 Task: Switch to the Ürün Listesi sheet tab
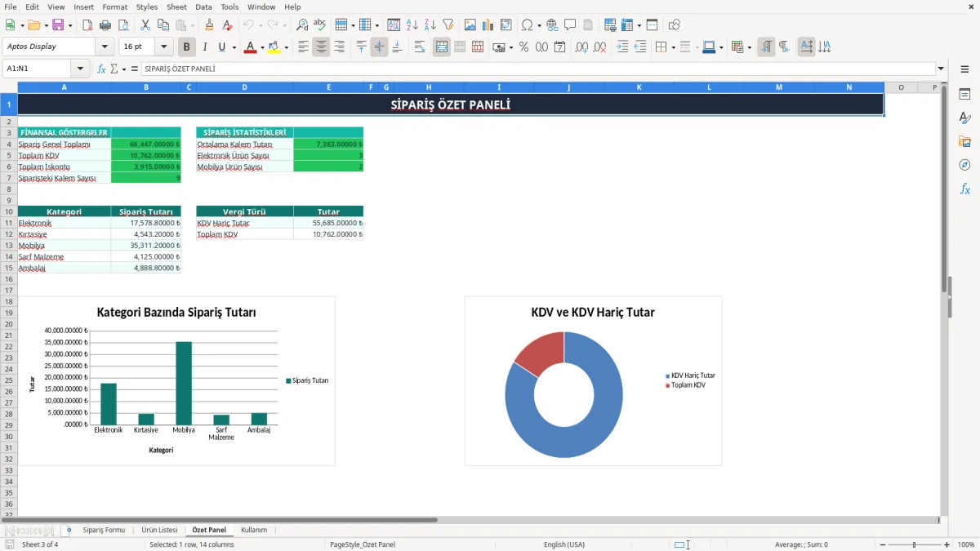click(x=159, y=530)
